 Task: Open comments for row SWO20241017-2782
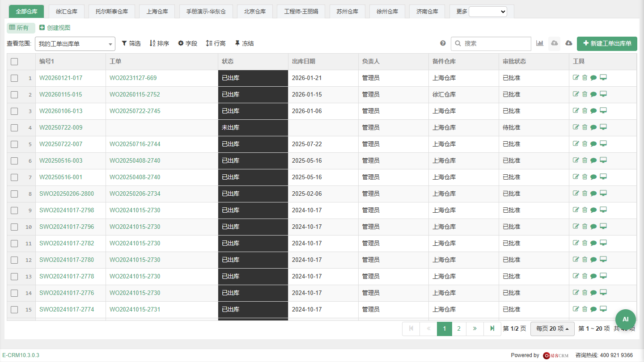(x=593, y=243)
